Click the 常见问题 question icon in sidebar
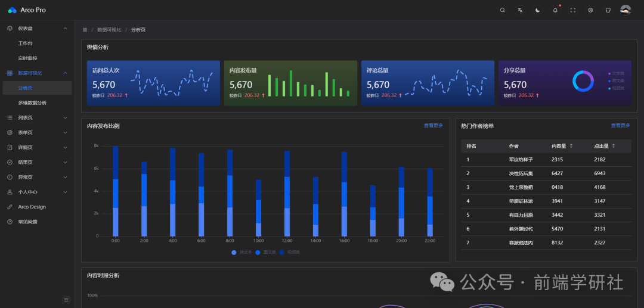The image size is (644, 308). coord(10,222)
